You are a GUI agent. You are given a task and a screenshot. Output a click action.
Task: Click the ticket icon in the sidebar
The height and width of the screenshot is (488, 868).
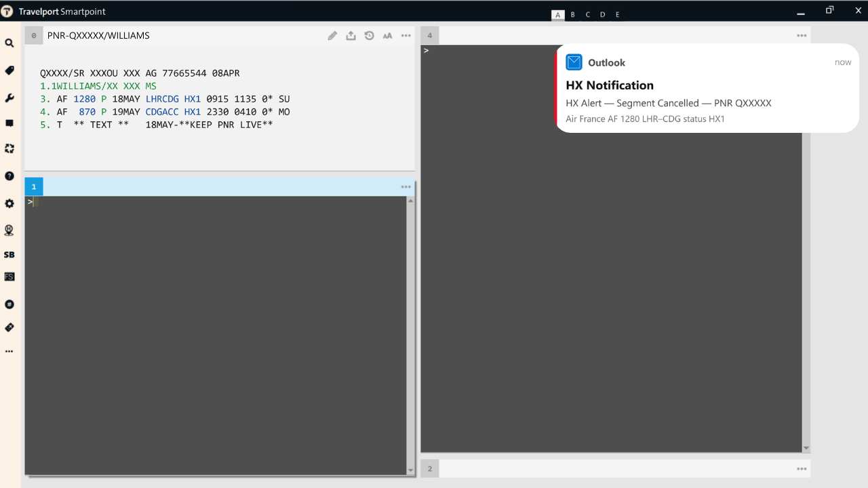(x=9, y=327)
